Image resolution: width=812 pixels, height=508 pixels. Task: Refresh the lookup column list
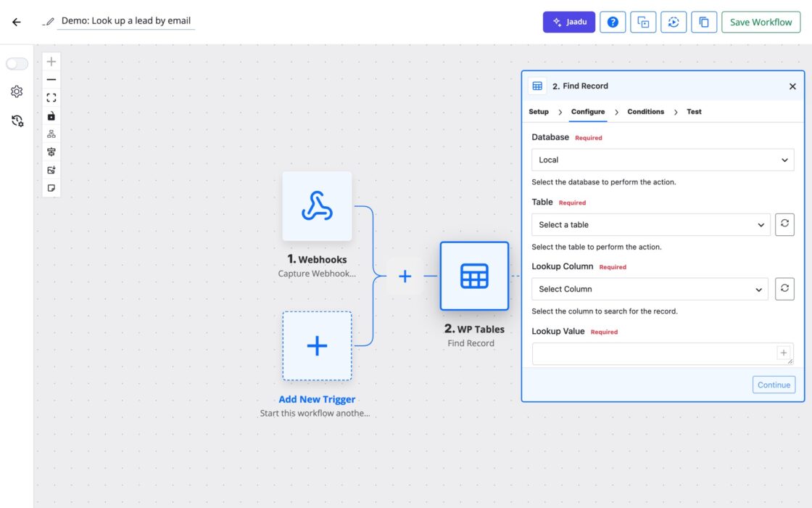784,289
